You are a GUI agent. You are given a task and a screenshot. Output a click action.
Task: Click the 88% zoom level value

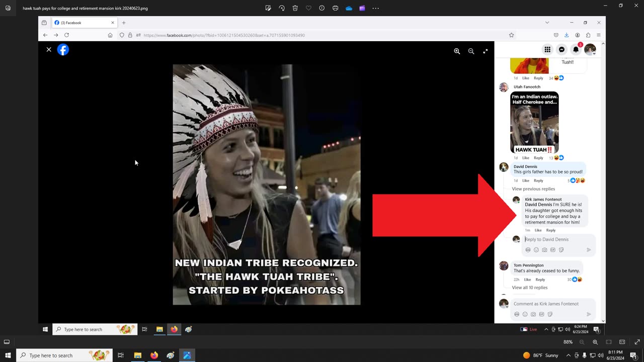click(x=568, y=342)
